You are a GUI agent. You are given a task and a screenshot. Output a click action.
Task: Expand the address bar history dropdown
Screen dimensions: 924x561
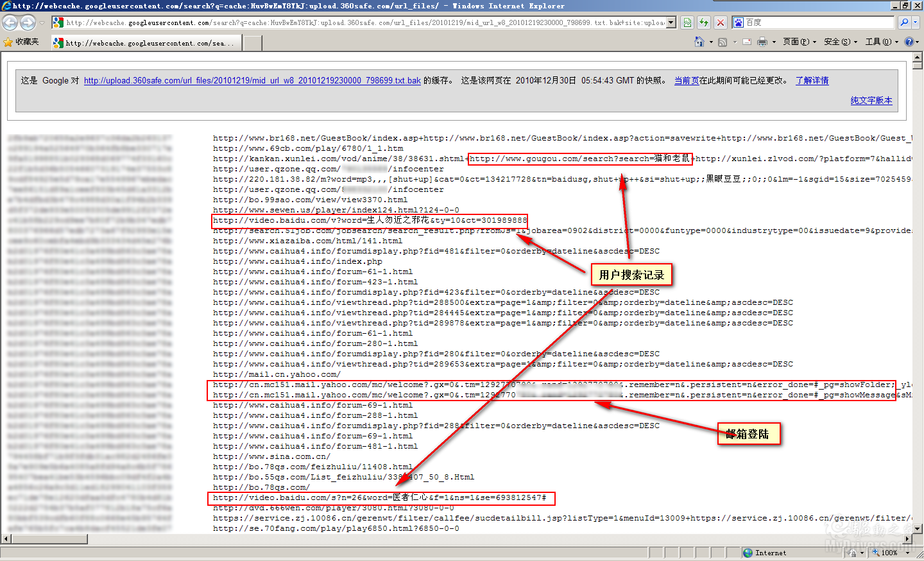click(671, 22)
